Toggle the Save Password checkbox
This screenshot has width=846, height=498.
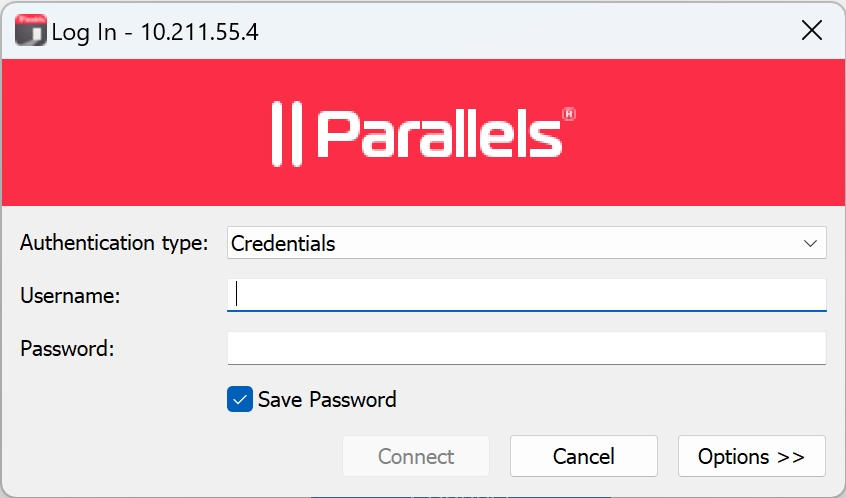point(240,400)
